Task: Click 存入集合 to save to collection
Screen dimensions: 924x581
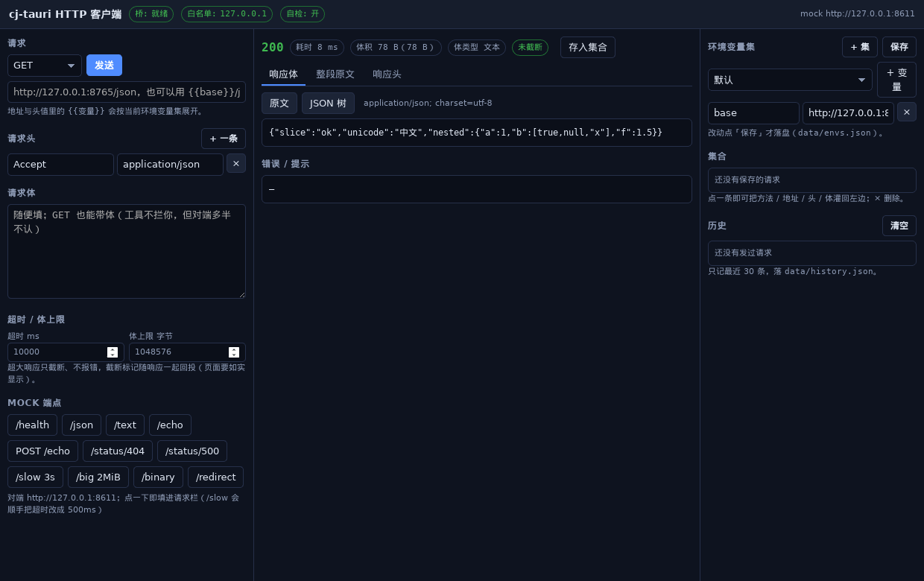Action: point(588,48)
